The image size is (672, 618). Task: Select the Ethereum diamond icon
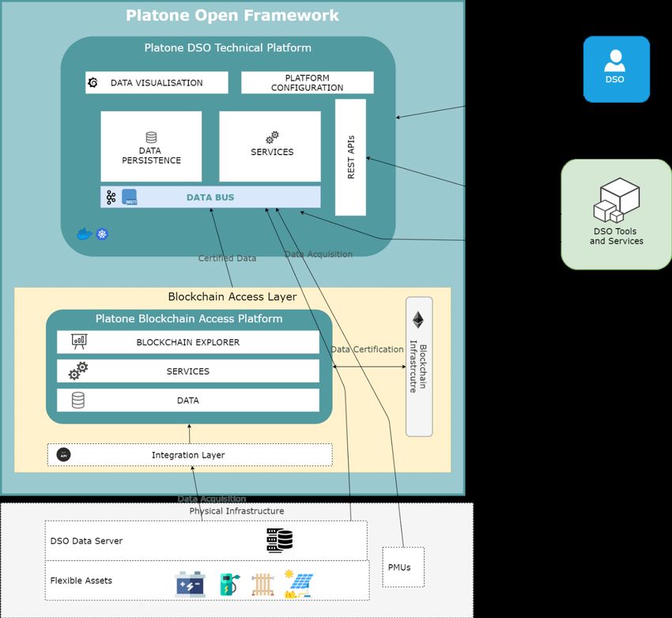(418, 319)
